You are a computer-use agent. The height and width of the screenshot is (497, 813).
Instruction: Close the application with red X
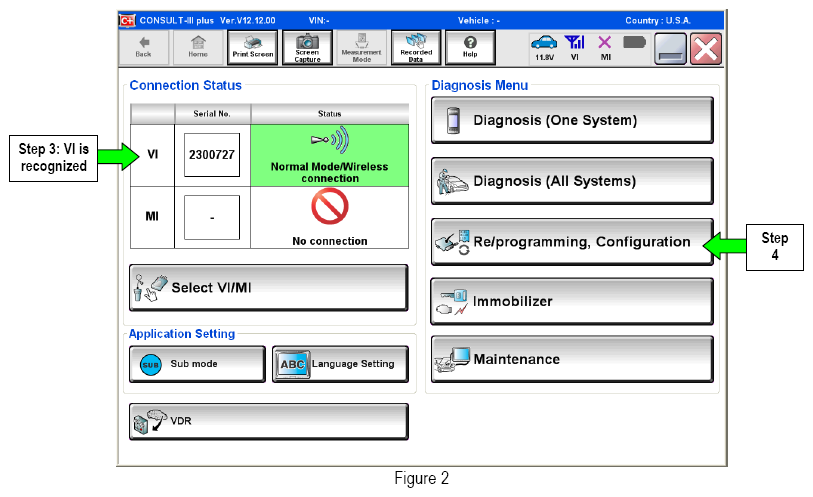(x=706, y=49)
